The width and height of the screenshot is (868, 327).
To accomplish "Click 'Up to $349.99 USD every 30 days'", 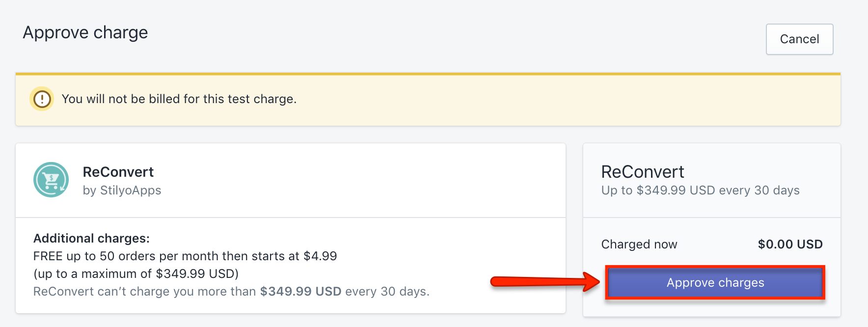I will pyautogui.click(x=701, y=191).
